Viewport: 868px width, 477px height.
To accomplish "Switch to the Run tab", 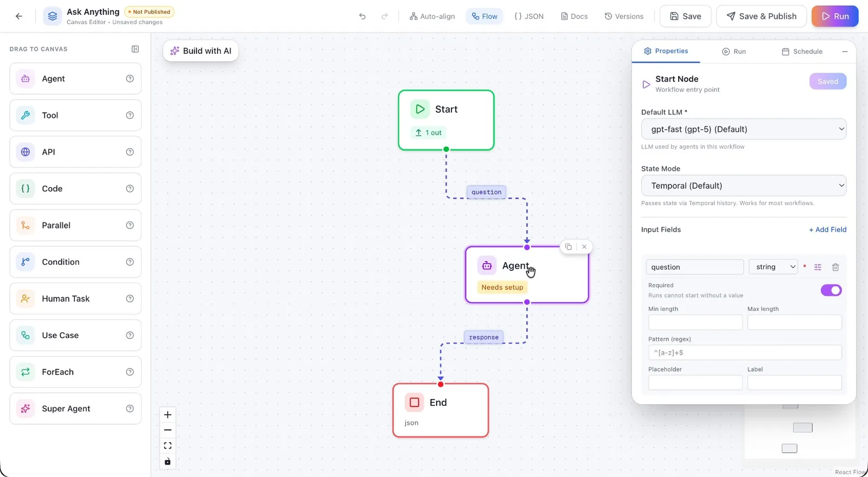I will coord(734,52).
